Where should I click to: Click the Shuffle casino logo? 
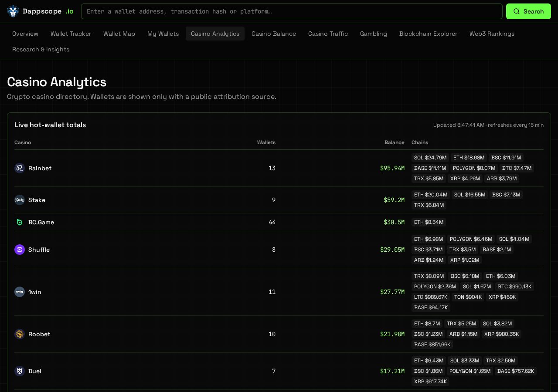(x=20, y=250)
